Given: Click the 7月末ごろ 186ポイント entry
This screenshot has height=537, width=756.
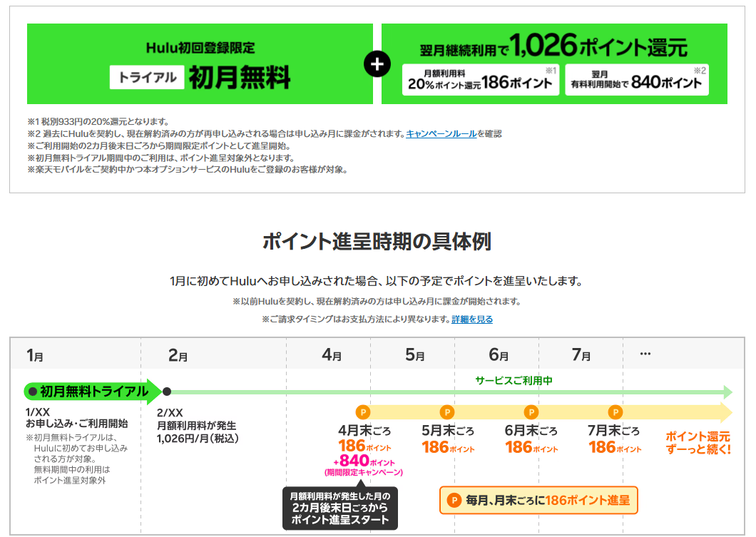Looking at the screenshot, I should coord(615,439).
